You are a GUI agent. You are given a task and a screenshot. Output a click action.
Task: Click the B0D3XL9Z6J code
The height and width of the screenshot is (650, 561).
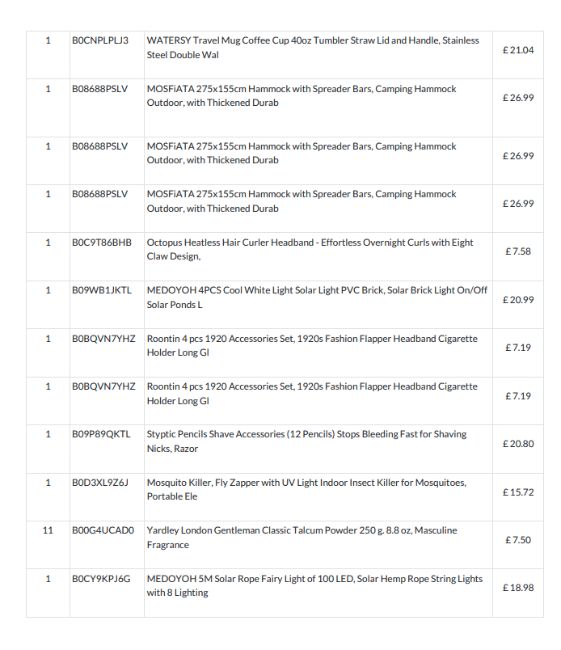pos(100,483)
